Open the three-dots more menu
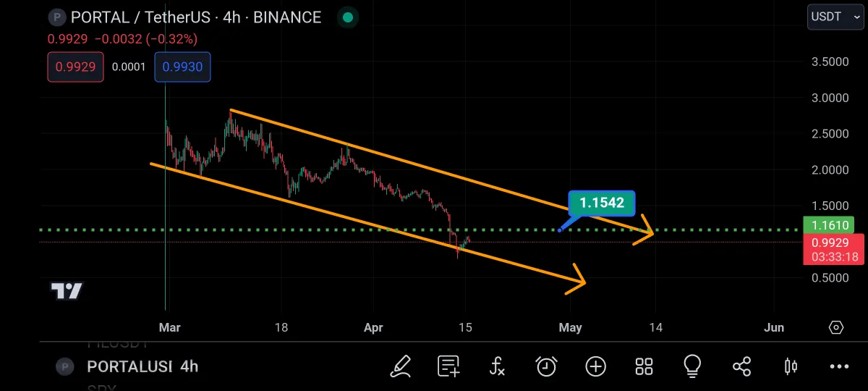 839,366
